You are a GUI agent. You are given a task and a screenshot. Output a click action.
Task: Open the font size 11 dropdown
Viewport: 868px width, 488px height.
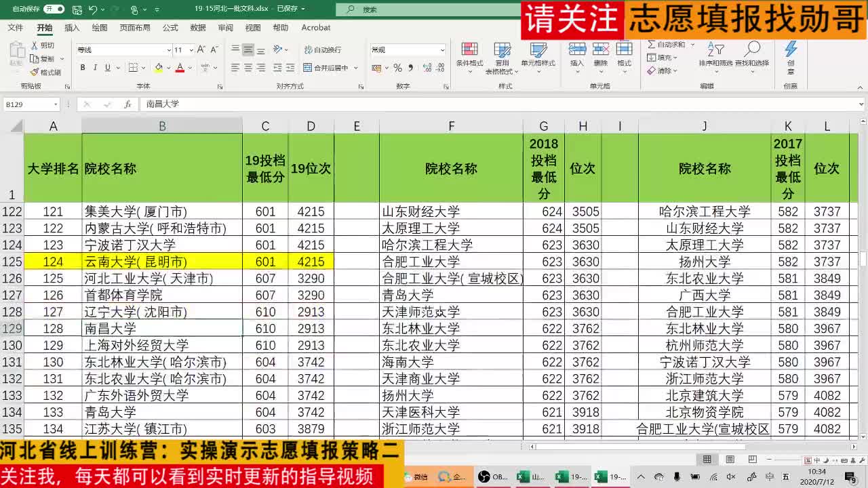click(x=192, y=50)
